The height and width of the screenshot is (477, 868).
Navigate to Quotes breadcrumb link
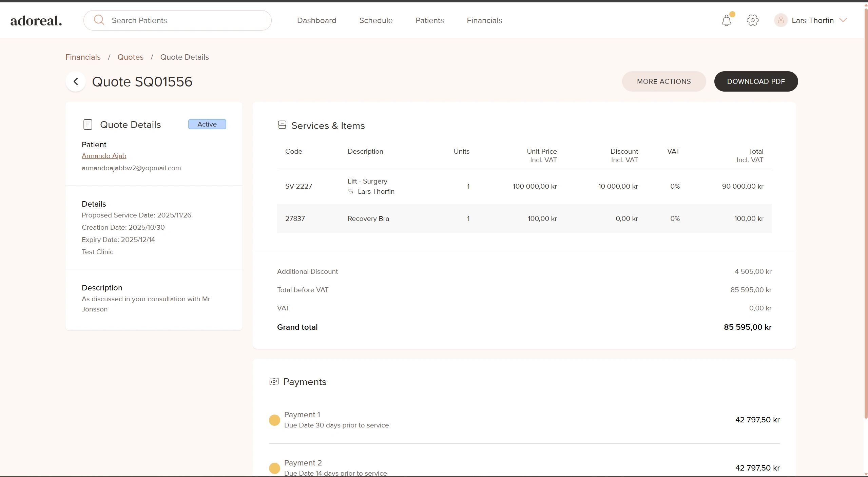click(130, 57)
